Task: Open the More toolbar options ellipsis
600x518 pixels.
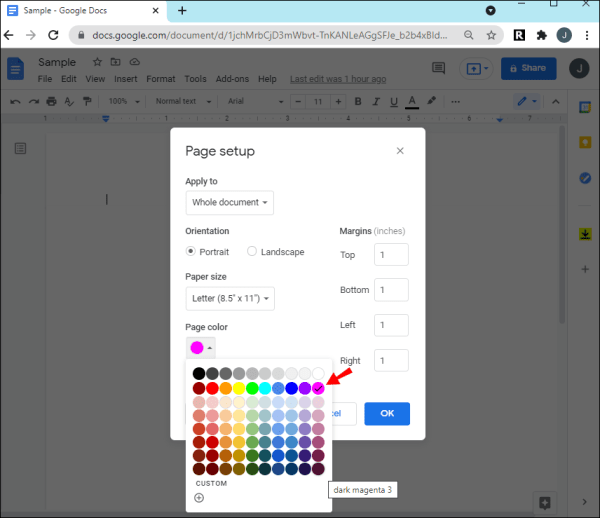Action: 455,102
